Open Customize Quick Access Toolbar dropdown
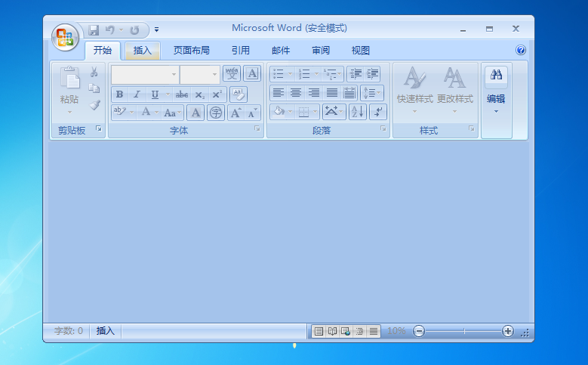Viewport: 588px width, 365px height. (157, 29)
